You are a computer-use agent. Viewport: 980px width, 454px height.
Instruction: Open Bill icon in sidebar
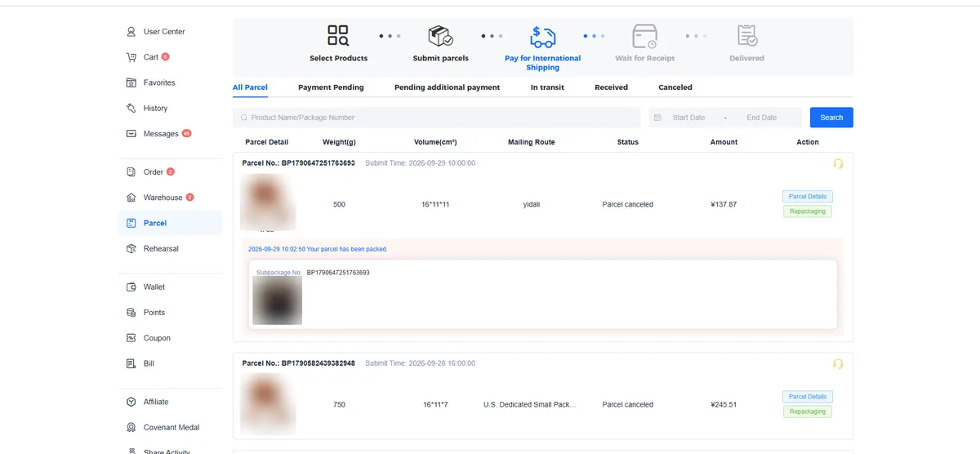pyautogui.click(x=131, y=363)
